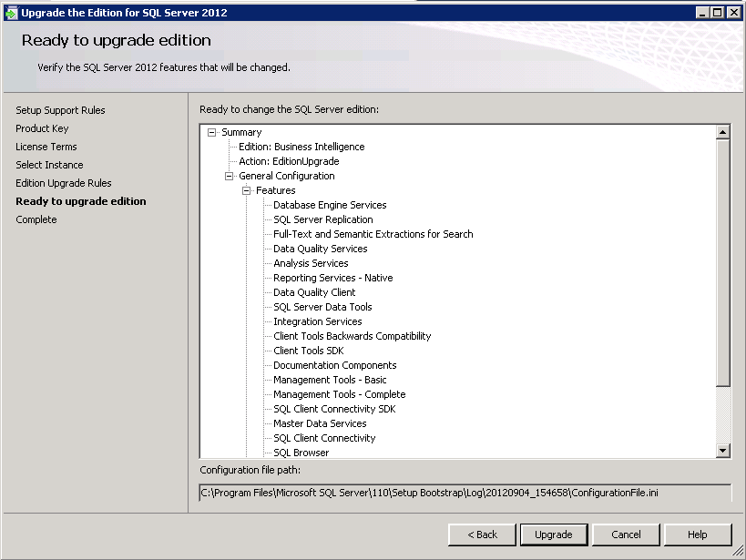Click the scrollbar down arrow in summary tree

click(x=722, y=450)
